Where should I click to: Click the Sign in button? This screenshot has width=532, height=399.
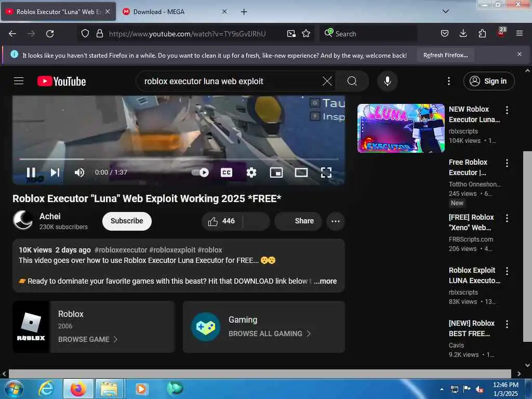(489, 81)
